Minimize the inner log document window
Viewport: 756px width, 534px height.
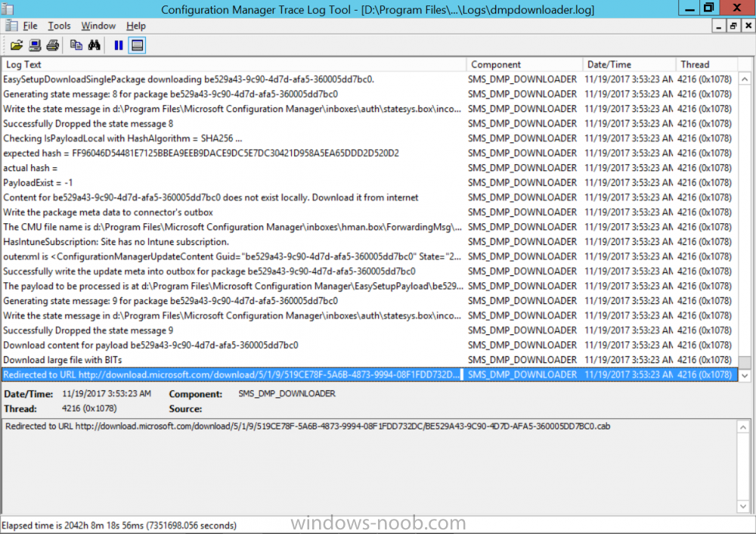[x=719, y=26]
